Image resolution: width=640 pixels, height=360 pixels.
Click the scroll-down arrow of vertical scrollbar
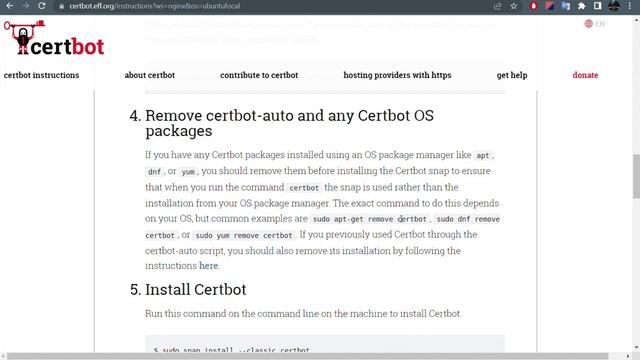click(636, 348)
